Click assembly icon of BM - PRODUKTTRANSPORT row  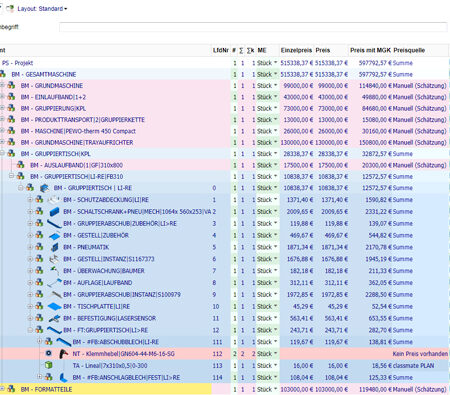pos(11,119)
